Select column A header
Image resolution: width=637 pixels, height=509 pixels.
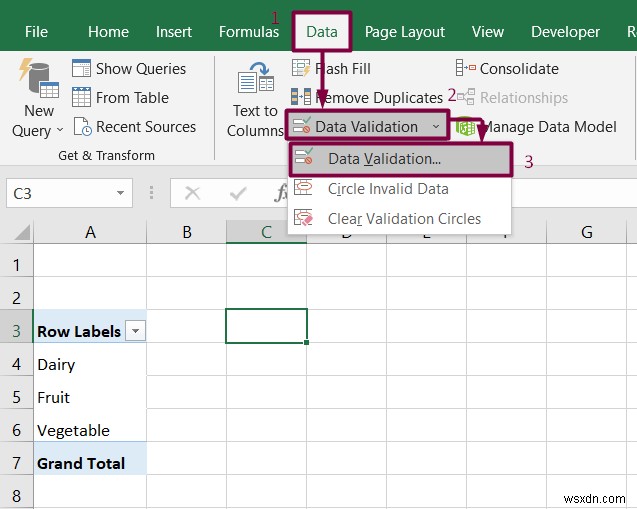pos(90,232)
